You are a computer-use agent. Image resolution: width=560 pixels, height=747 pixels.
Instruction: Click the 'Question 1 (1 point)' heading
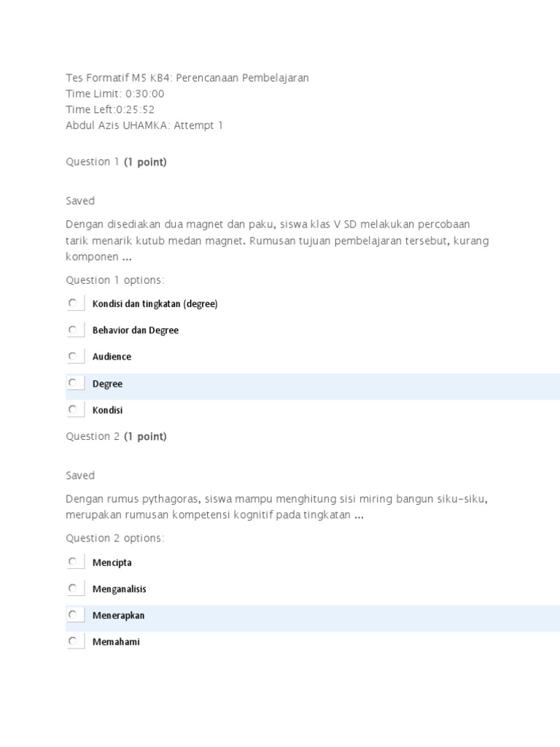pyautogui.click(x=116, y=162)
